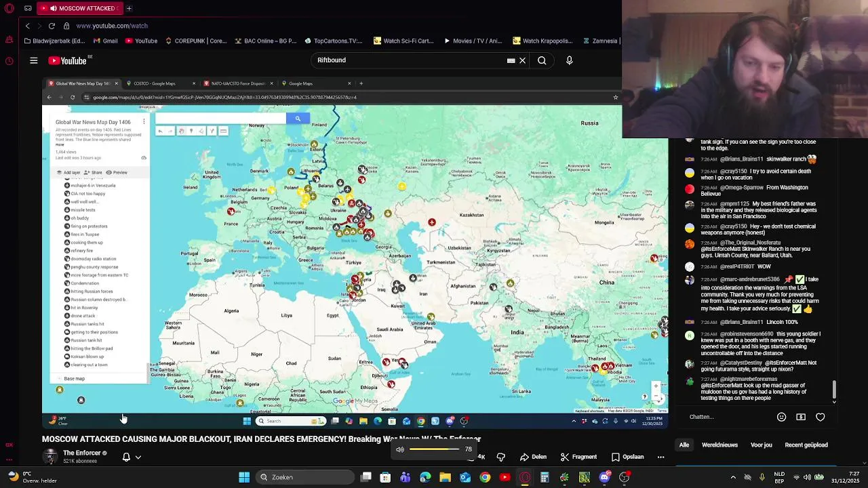Select the MOSCOW ATTACKED browser tab

pos(80,8)
